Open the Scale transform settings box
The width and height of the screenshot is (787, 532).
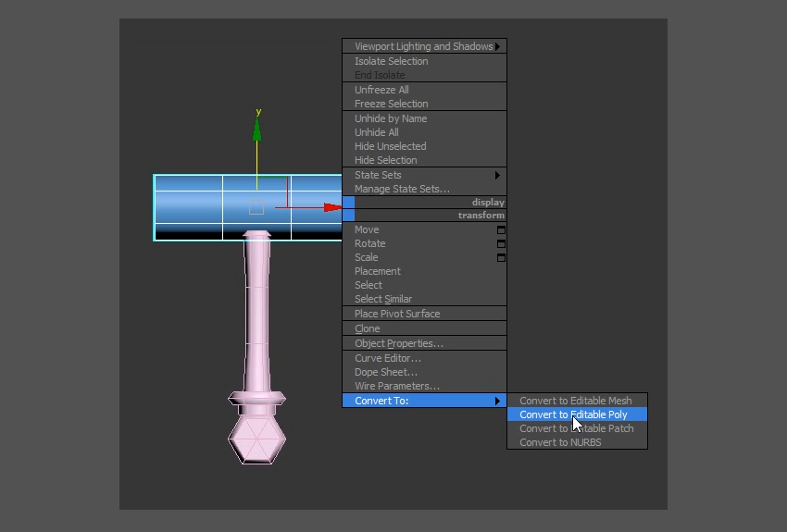tap(501, 258)
